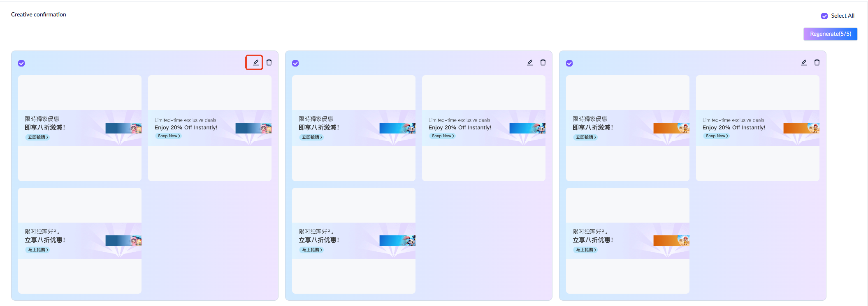This screenshot has width=868, height=306.
Task: Edit the first creative group
Action: [x=255, y=62]
